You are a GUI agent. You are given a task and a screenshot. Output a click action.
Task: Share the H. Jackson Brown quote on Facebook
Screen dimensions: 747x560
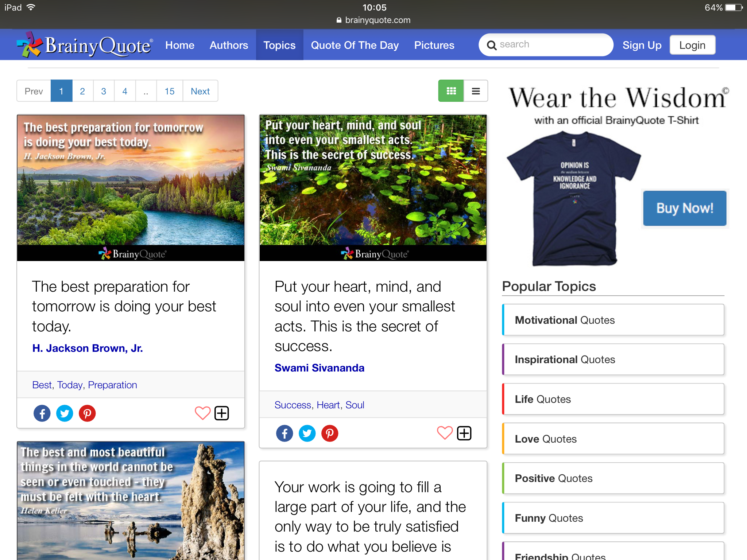coord(42,413)
